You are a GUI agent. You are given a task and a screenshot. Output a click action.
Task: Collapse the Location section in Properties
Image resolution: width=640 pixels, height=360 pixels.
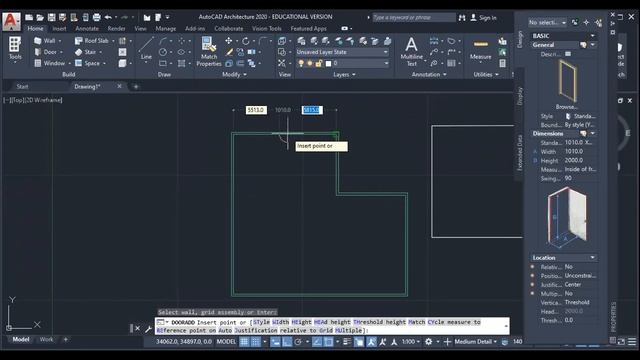[592, 258]
